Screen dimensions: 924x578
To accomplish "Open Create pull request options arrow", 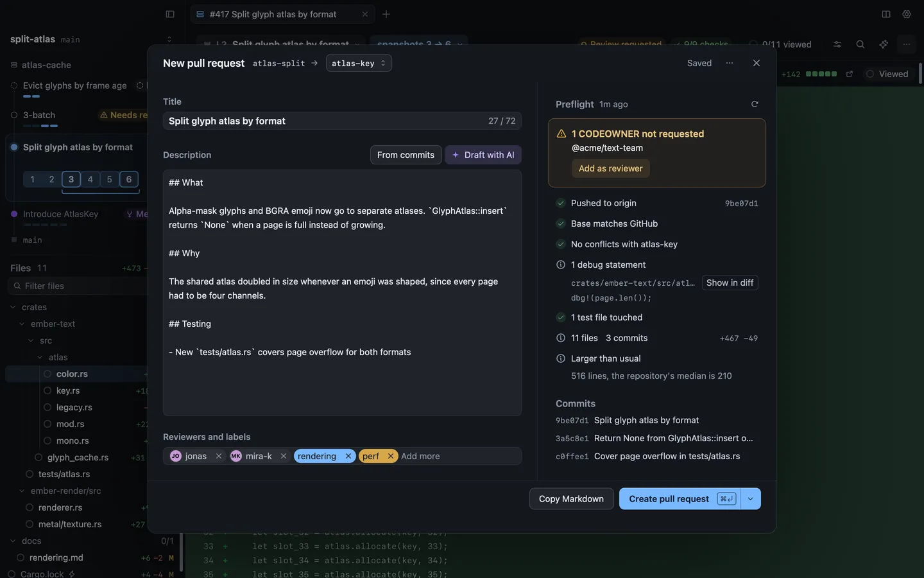I will coord(751,499).
